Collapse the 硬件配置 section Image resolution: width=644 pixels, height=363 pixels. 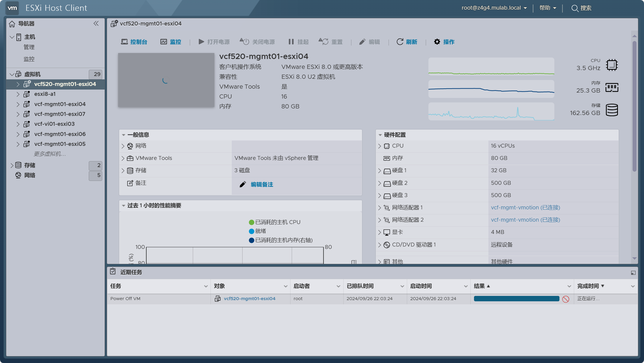click(x=380, y=135)
